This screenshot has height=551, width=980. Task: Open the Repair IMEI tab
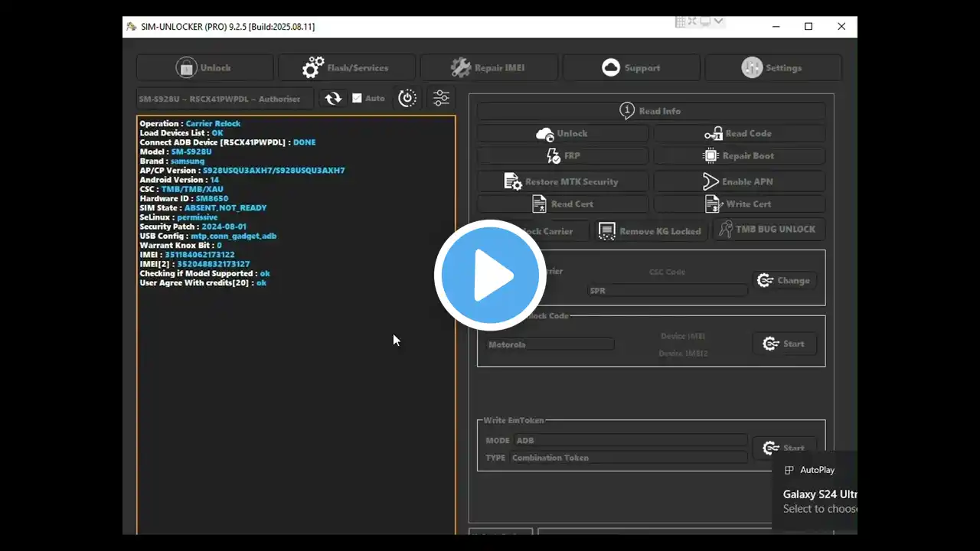pyautogui.click(x=488, y=68)
